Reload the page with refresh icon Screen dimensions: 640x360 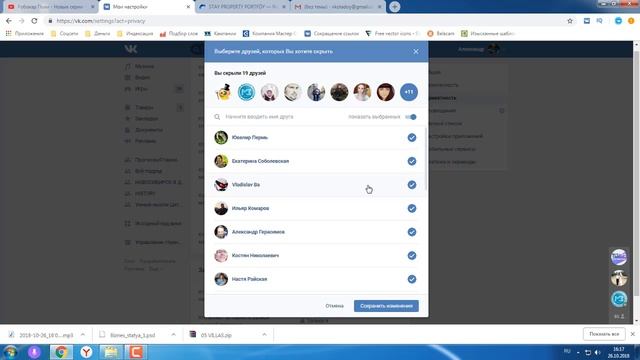tap(34, 21)
